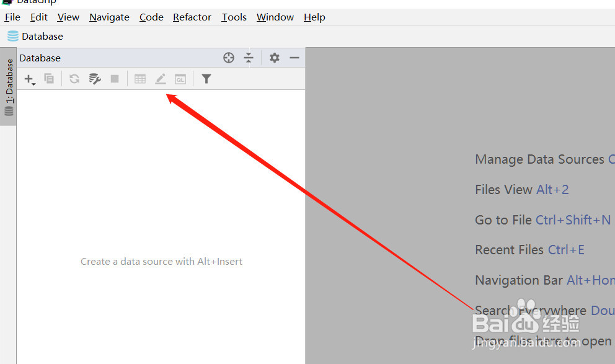Click the Recent Files Ctrl+E hint
This screenshot has width=615, height=364.
coord(529,250)
